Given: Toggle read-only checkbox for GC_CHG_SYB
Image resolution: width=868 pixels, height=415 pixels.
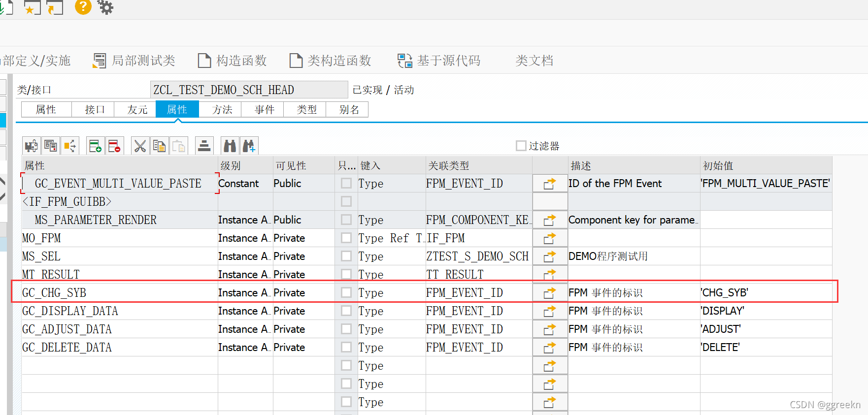Looking at the screenshot, I should click(x=346, y=292).
